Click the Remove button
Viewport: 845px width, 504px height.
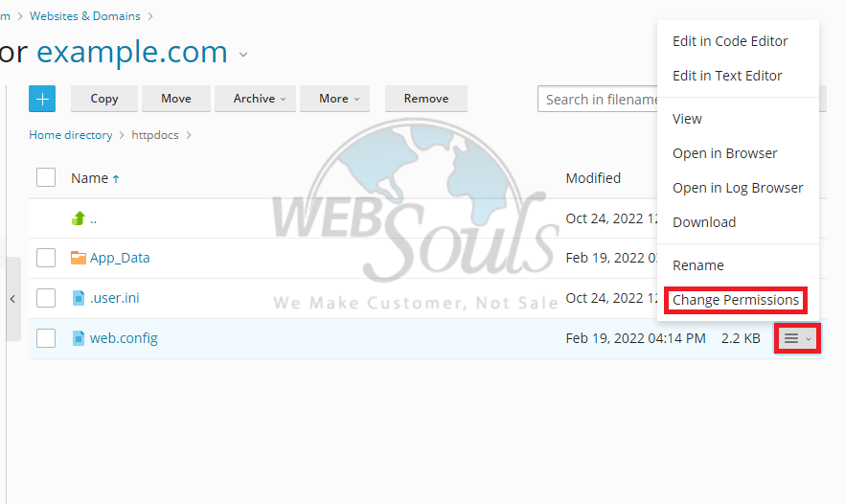426,99
